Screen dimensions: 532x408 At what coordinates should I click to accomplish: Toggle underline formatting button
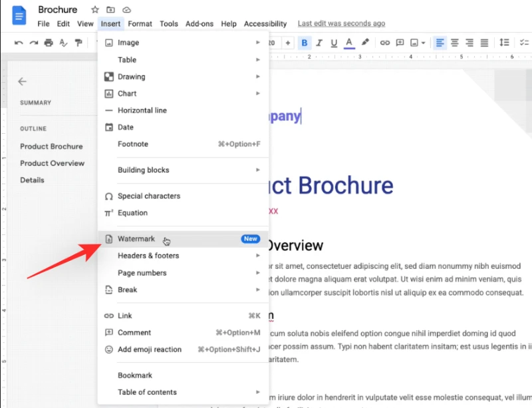[334, 43]
